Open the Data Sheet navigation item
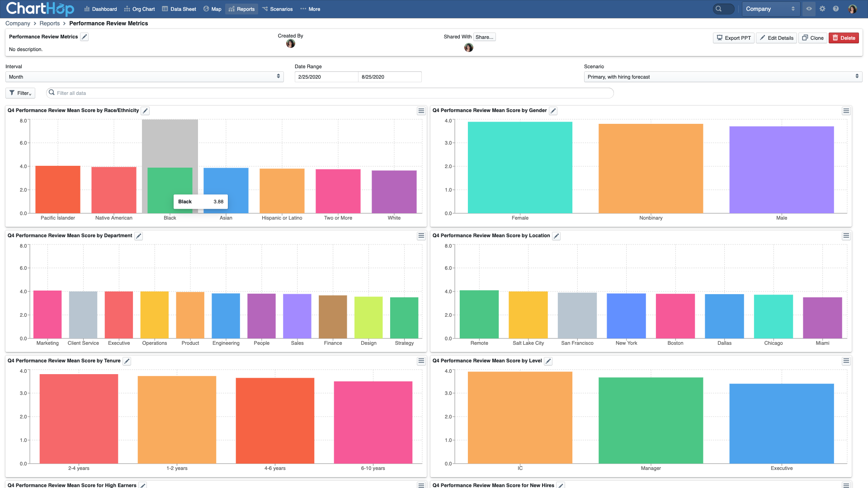 tap(179, 9)
